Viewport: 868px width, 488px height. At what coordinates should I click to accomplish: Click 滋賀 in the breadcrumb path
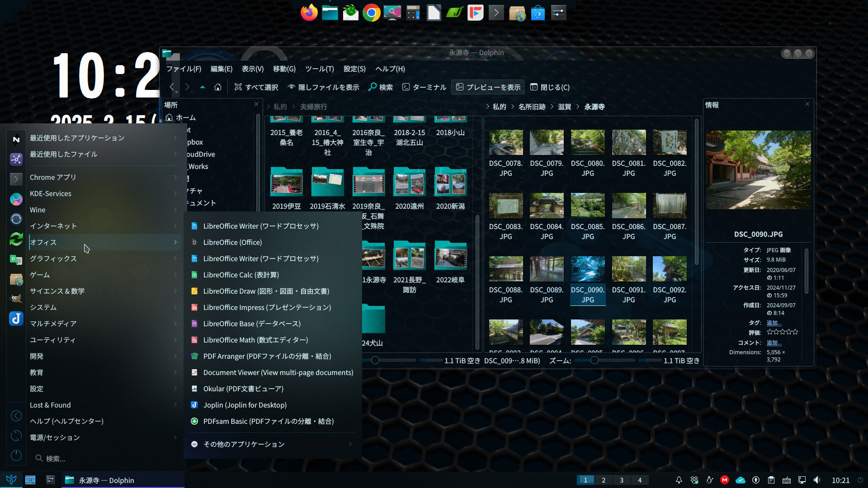564,107
